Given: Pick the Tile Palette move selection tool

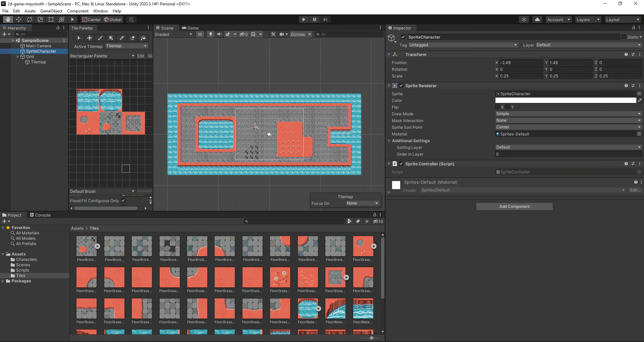Looking at the screenshot, I should [90, 38].
